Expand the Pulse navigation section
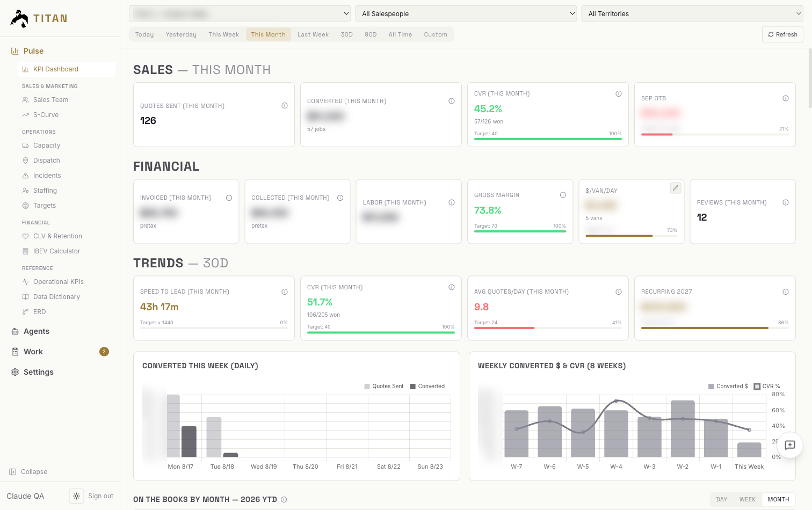Viewport: 812px width, 510px height. [x=60, y=51]
